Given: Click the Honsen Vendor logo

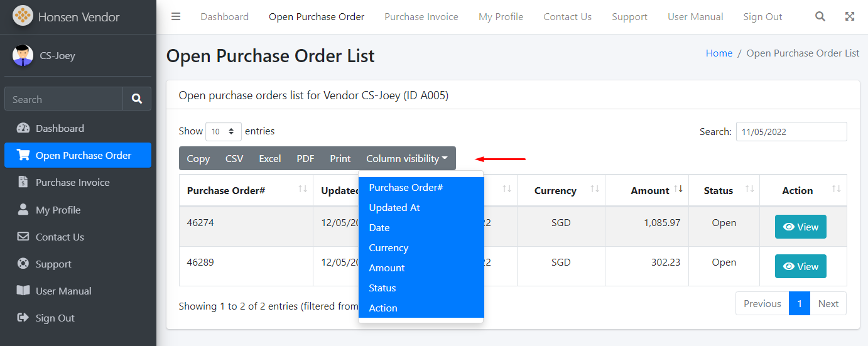Looking at the screenshot, I should pyautogui.click(x=23, y=16).
